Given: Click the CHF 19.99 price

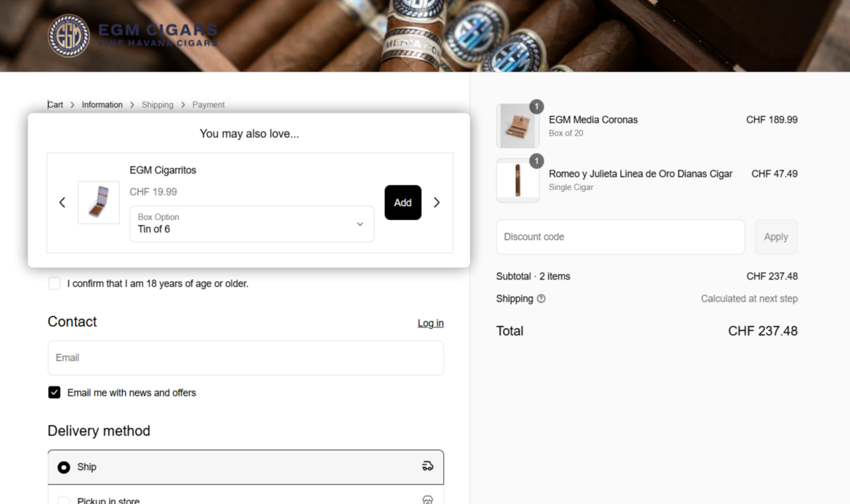Looking at the screenshot, I should point(153,192).
